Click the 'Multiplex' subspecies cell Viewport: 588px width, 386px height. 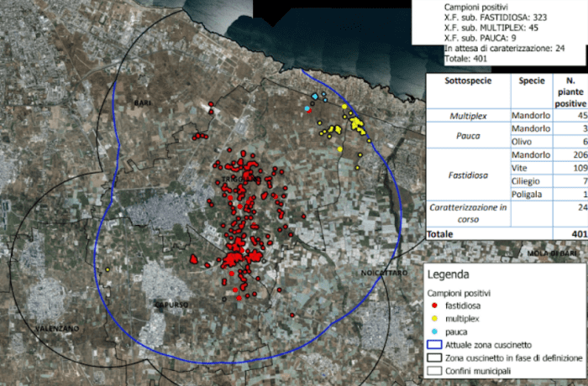click(468, 116)
